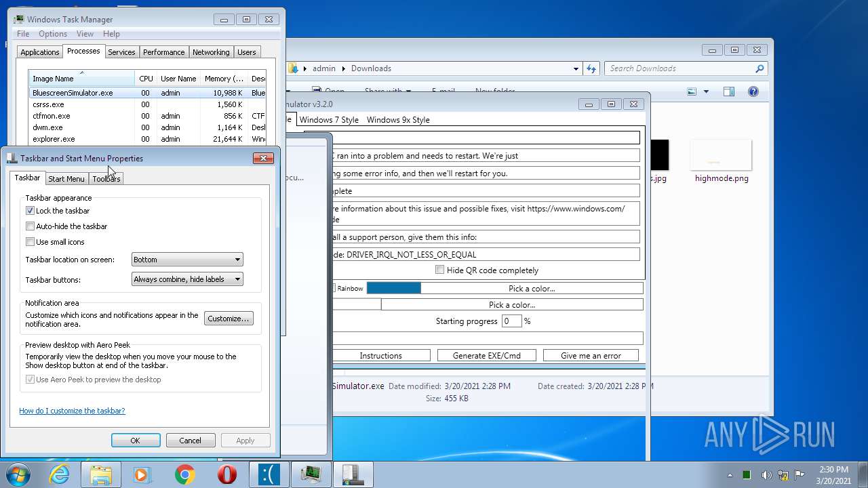Switch to Start Menu tab

(66, 179)
